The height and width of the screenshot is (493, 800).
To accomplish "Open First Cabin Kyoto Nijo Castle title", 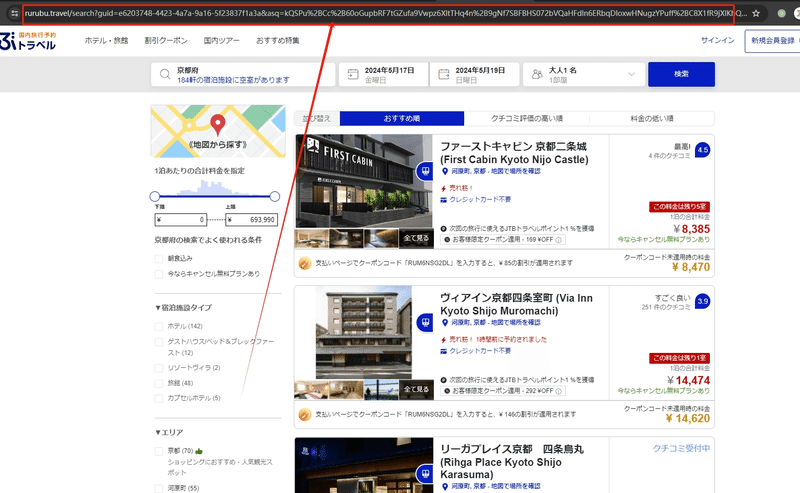I will coord(514,153).
